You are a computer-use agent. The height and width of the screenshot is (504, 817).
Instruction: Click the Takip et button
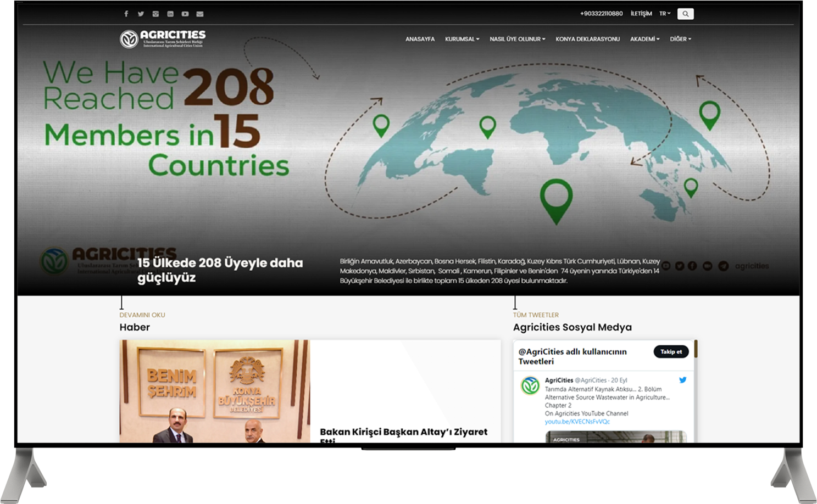click(x=671, y=352)
